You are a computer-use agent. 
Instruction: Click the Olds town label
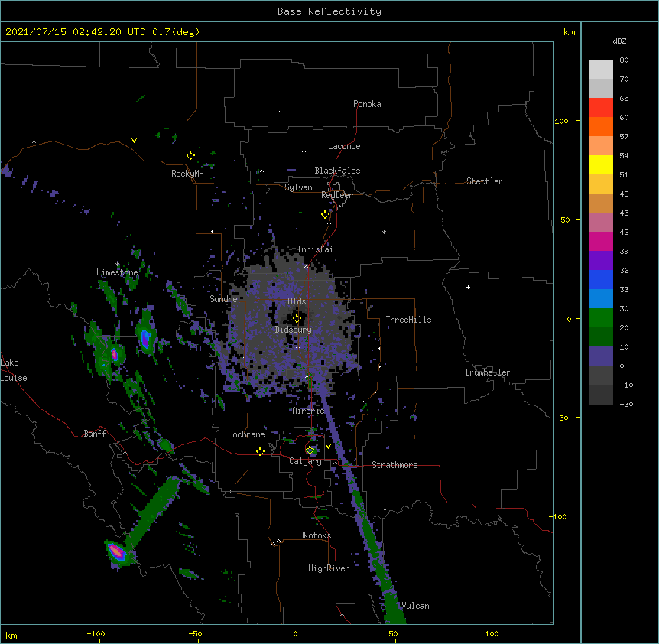tap(297, 301)
